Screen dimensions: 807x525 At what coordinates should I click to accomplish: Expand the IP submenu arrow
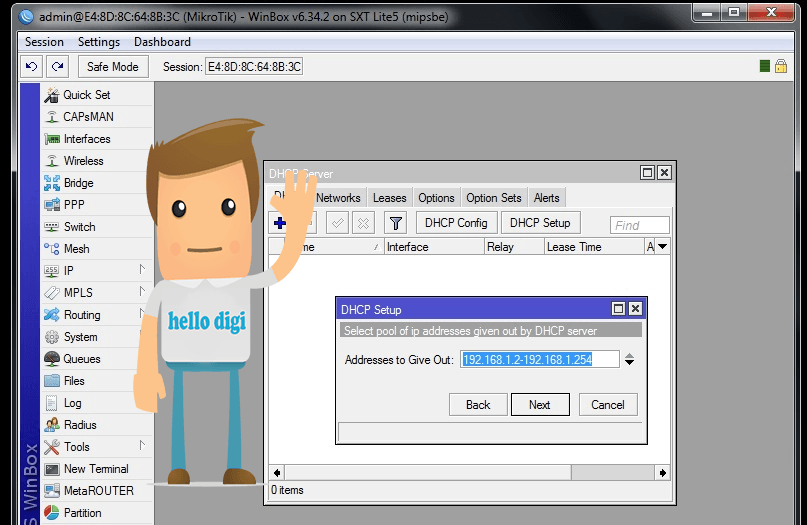point(143,269)
